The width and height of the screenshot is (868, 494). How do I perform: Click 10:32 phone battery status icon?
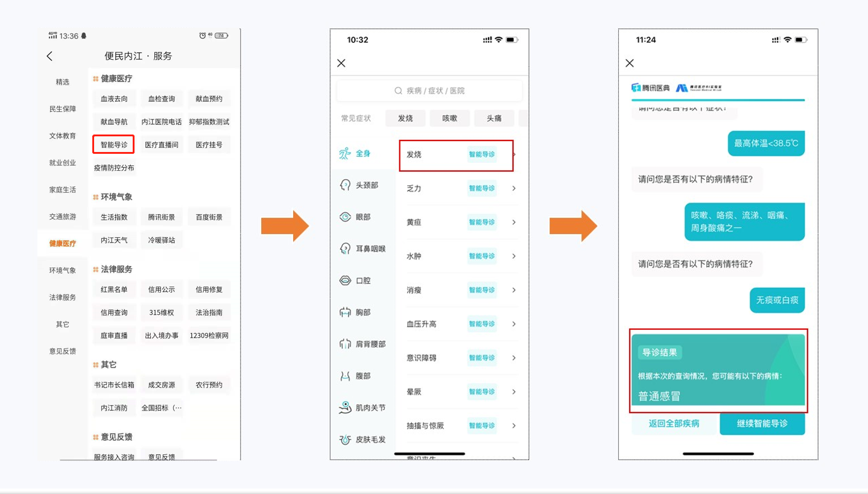click(512, 40)
